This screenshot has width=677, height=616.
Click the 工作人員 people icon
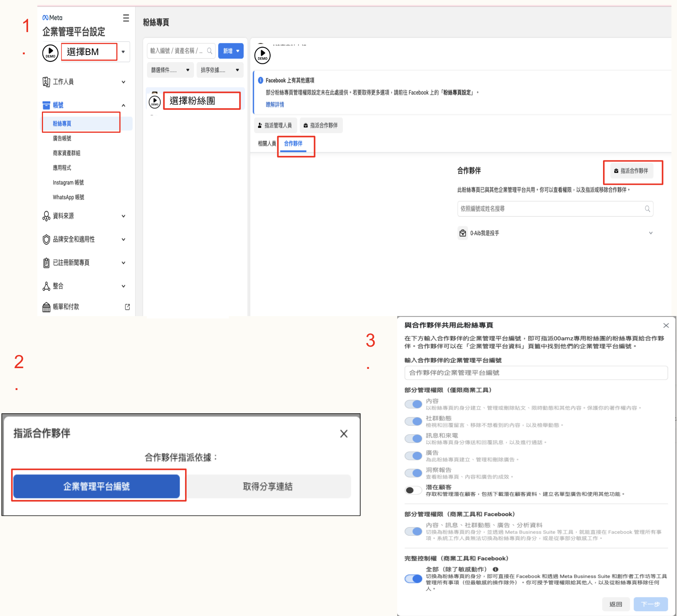coord(46,82)
